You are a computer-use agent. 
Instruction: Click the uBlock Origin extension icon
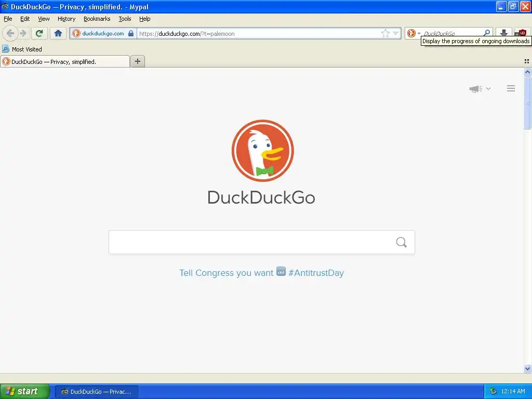[x=522, y=33]
